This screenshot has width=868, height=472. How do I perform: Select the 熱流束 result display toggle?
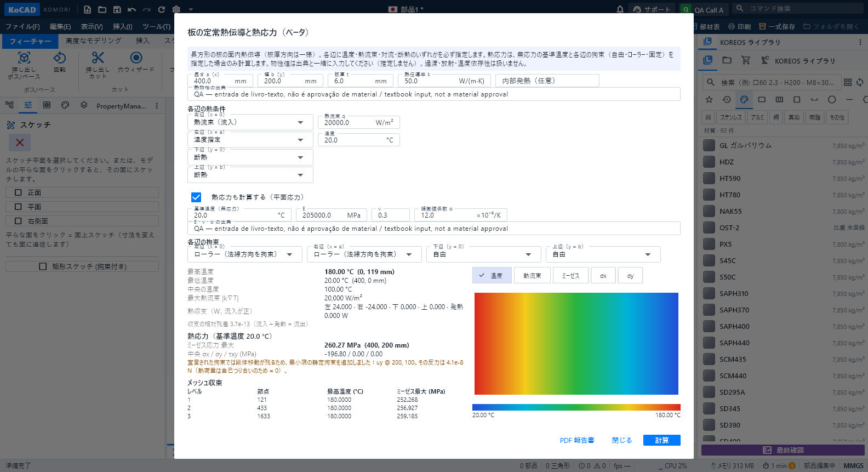pos(532,275)
